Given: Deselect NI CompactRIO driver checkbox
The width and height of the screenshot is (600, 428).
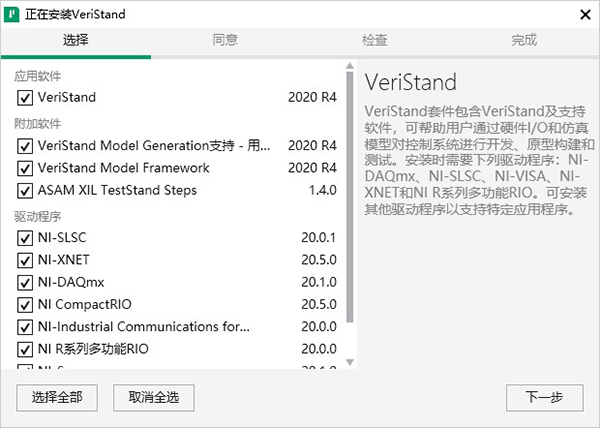Looking at the screenshot, I should 25,304.
